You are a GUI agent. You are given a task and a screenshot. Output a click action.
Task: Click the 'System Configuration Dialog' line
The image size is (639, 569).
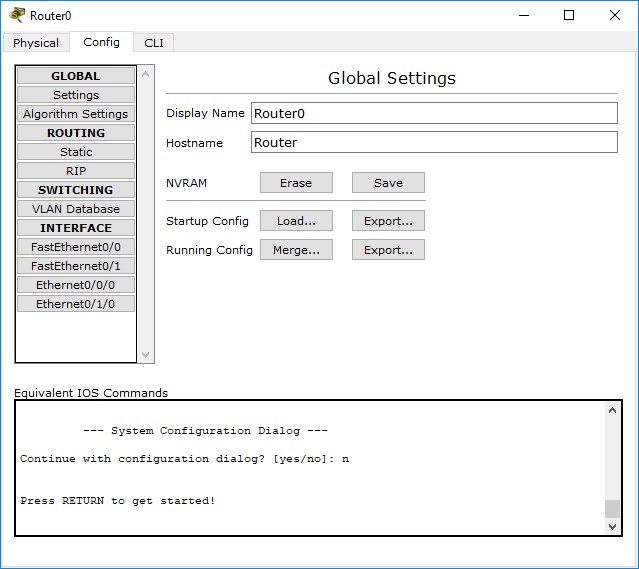click(205, 431)
